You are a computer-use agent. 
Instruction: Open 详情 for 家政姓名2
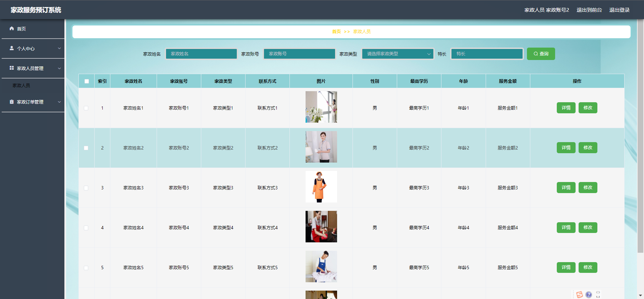tap(566, 147)
